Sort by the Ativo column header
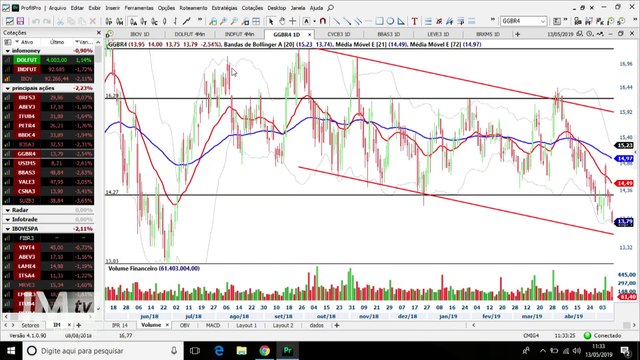The image size is (640, 360). [27, 42]
